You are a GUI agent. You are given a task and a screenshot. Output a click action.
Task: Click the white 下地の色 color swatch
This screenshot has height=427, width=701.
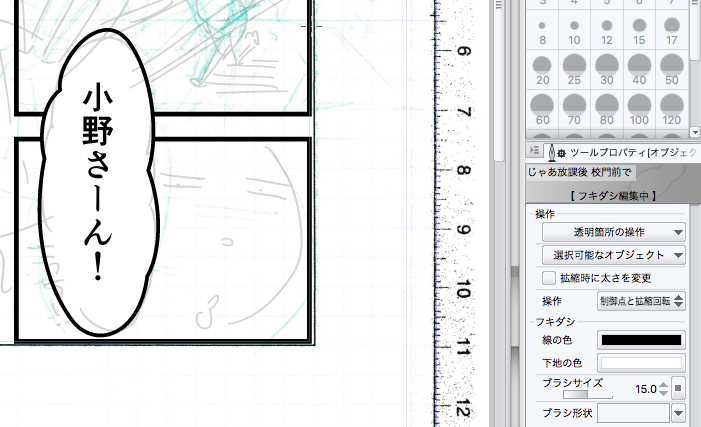(641, 363)
